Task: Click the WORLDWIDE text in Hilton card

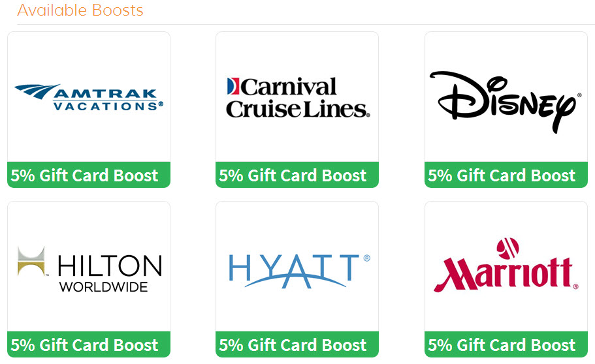Action: click(x=104, y=286)
